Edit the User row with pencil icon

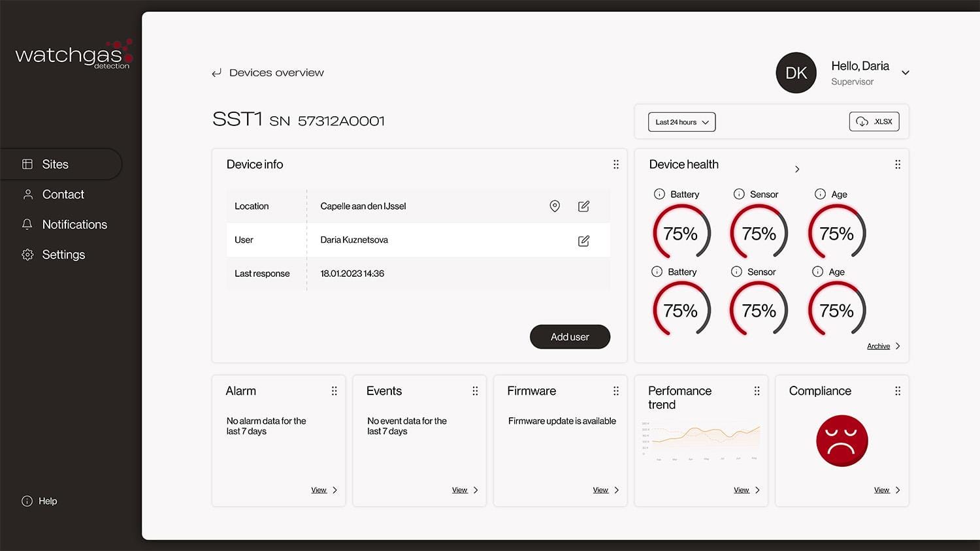tap(583, 241)
